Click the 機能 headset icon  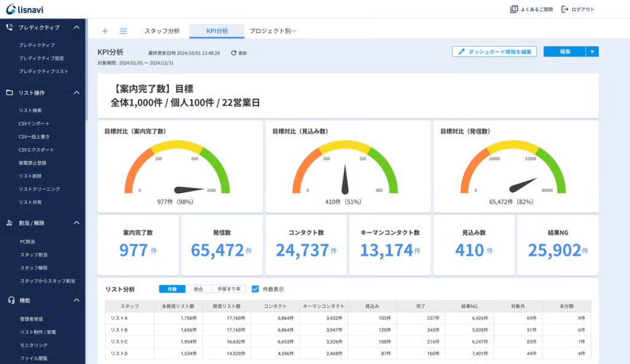point(10,300)
